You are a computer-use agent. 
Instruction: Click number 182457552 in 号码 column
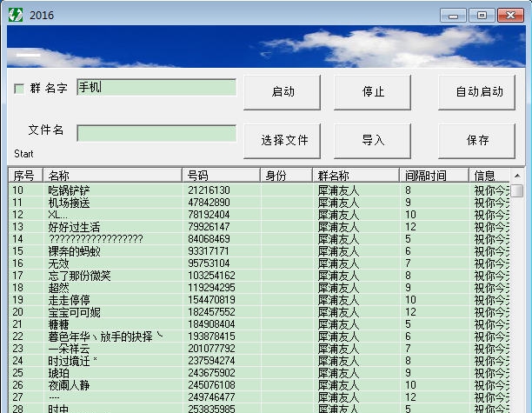click(x=212, y=312)
